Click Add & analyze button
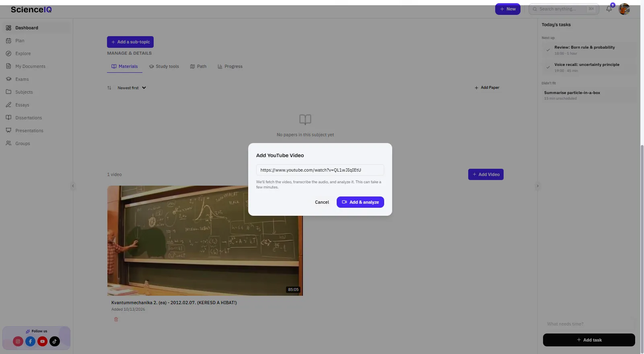 pos(360,202)
